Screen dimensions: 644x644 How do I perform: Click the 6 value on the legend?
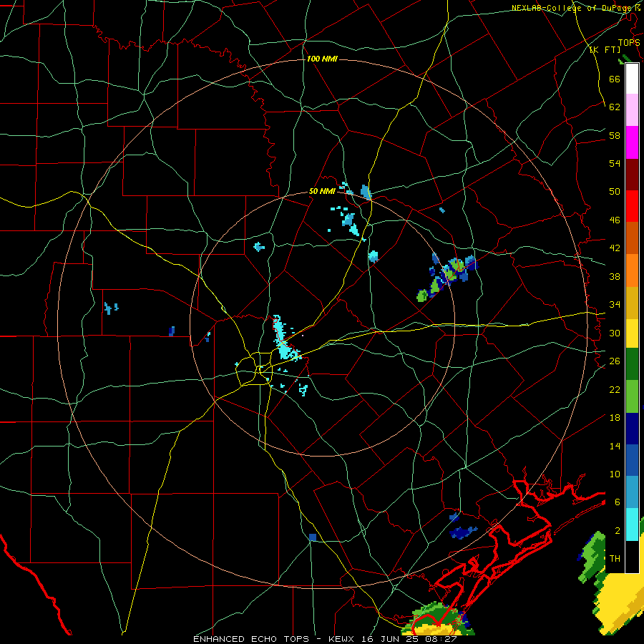618,502
